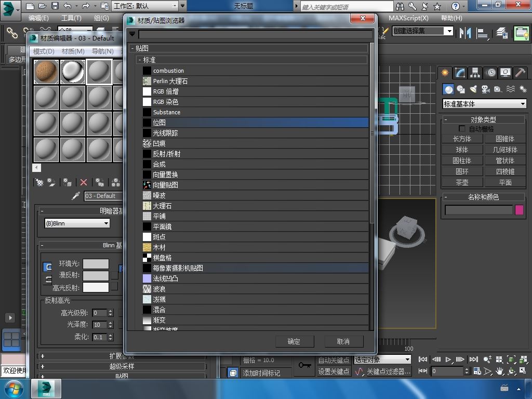Open the browser options arrow menu
The width and height of the screenshot is (532, 399).
(x=132, y=34)
